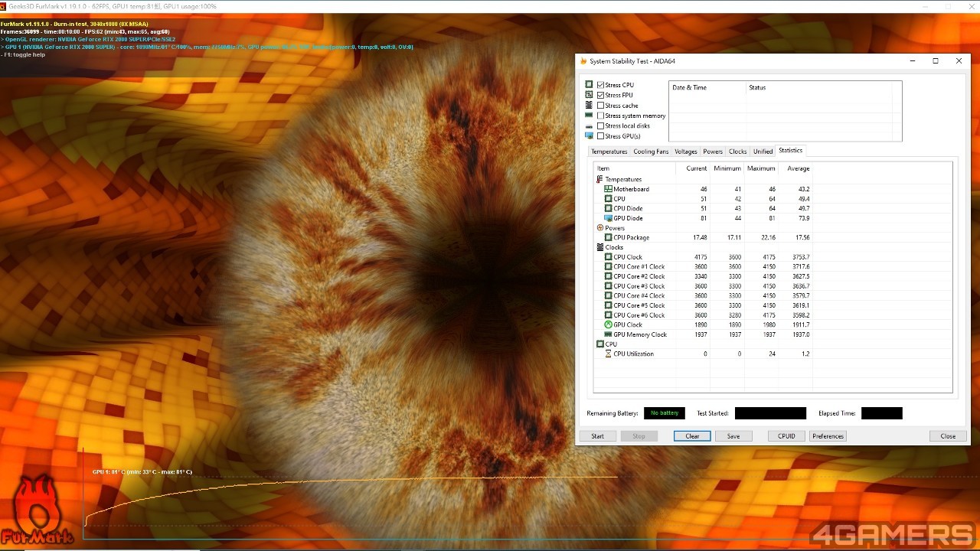Enable the Stress cache checkbox
980x551 pixels.
tap(601, 106)
